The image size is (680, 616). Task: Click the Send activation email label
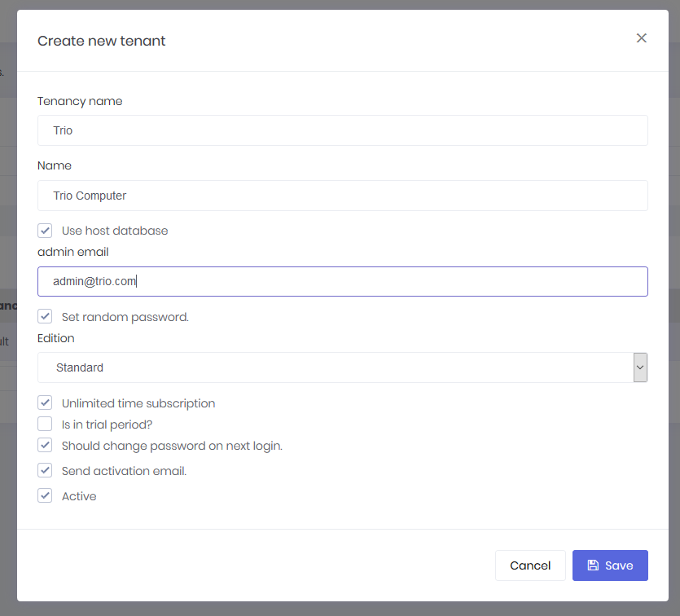pyautogui.click(x=124, y=471)
